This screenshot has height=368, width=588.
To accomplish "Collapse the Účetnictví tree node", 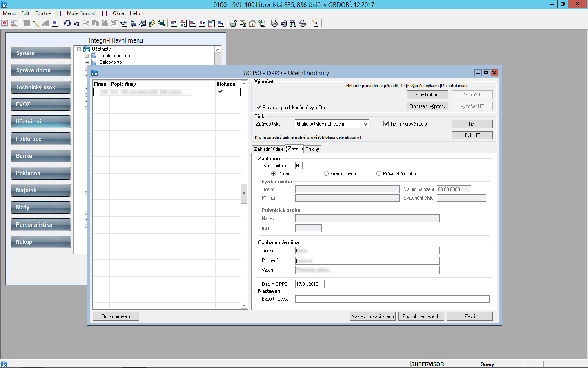I will click(x=79, y=49).
